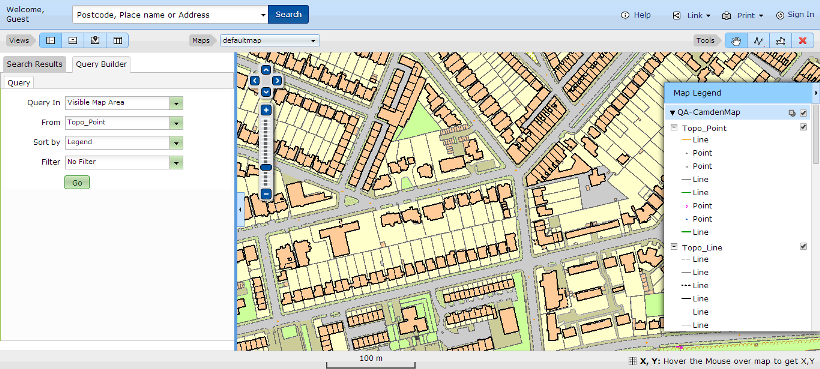Viewport: 820px width, 369px height.
Task: Pan the map south with the down arrow
Action: click(266, 92)
